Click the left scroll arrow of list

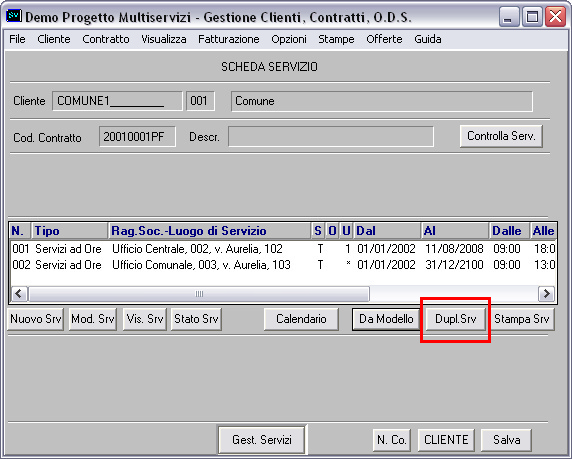19,294
